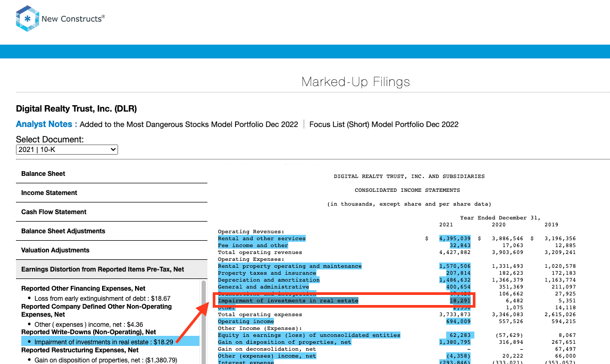Click highlighted value 400,654

pyautogui.click(x=458, y=287)
